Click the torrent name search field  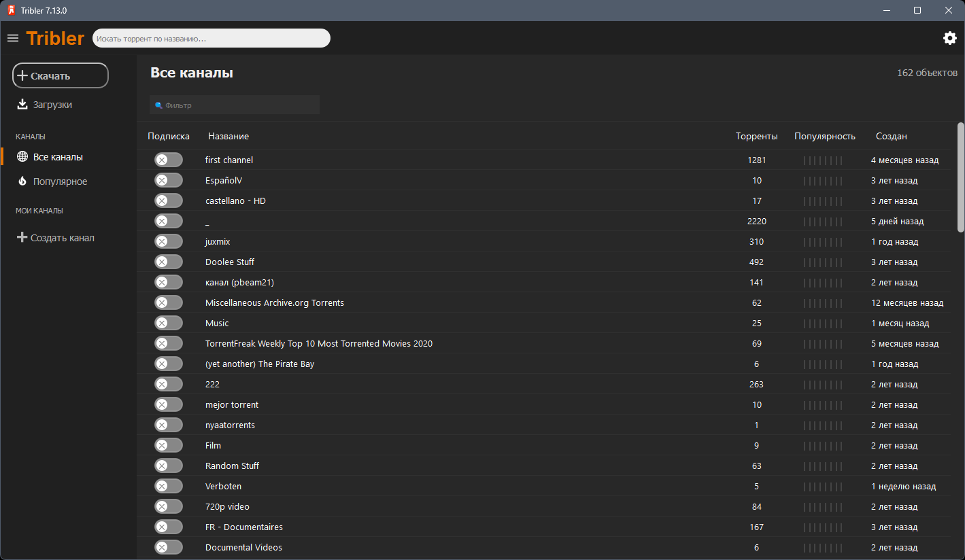(x=211, y=39)
